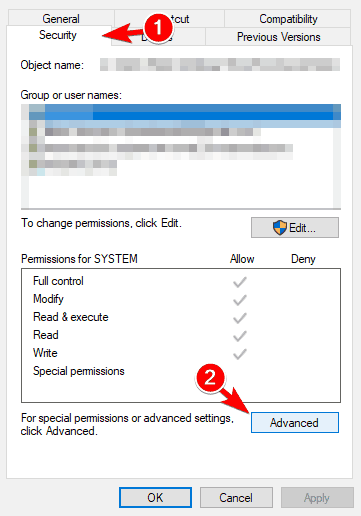361x516 pixels.
Task: Click the Apply button
Action: tap(317, 498)
